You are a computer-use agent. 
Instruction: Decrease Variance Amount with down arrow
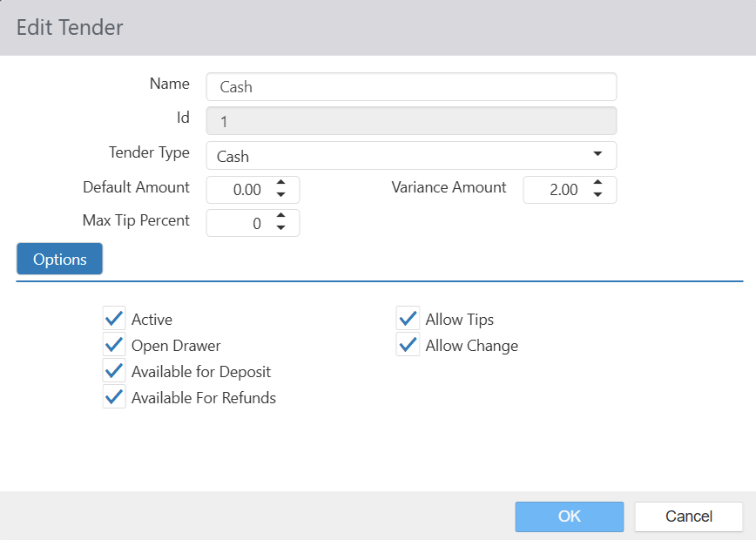[597, 195]
